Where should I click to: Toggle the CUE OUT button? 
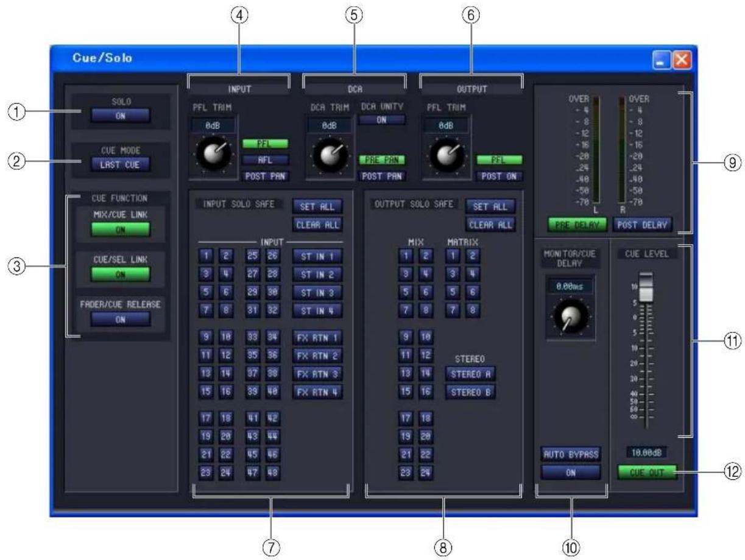click(x=646, y=472)
